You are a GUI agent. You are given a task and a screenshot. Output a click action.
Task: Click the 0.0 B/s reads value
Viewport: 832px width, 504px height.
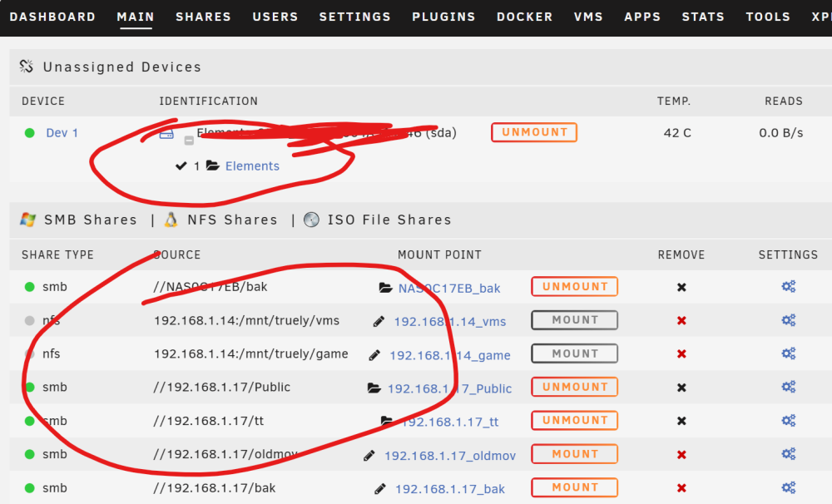(781, 132)
